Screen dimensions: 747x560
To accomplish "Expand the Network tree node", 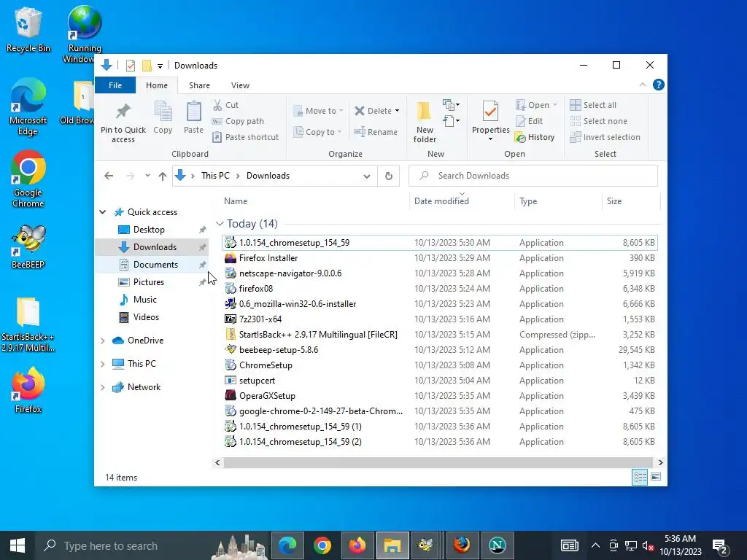I will [x=102, y=387].
